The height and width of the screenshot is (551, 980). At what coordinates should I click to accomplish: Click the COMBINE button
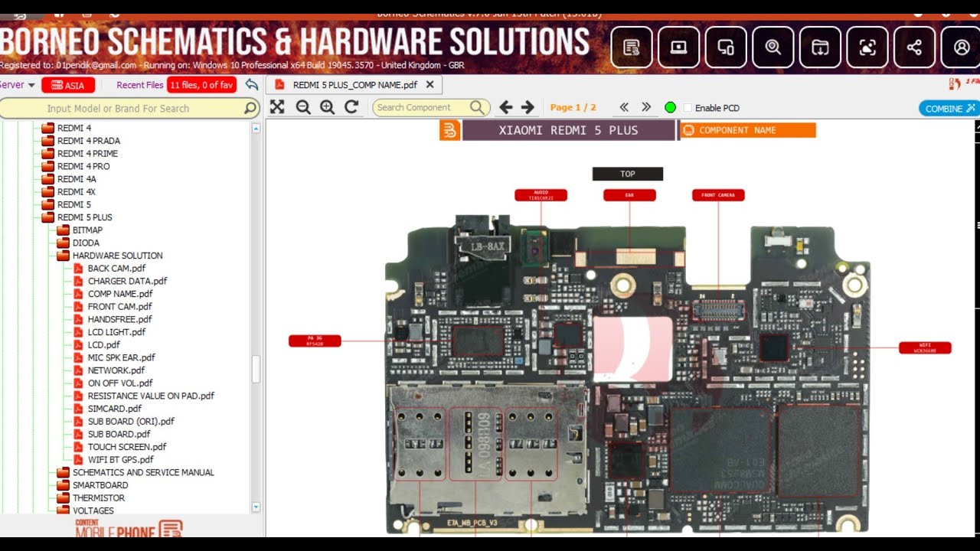[949, 108]
